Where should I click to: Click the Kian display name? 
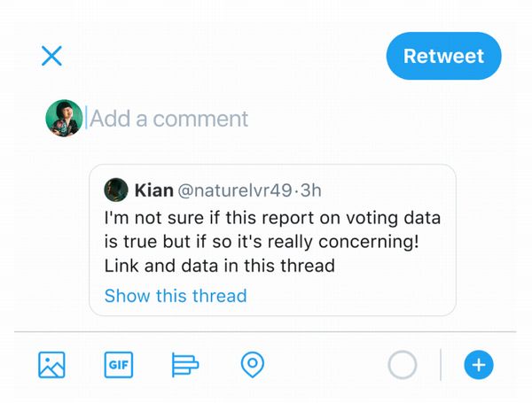pos(153,190)
